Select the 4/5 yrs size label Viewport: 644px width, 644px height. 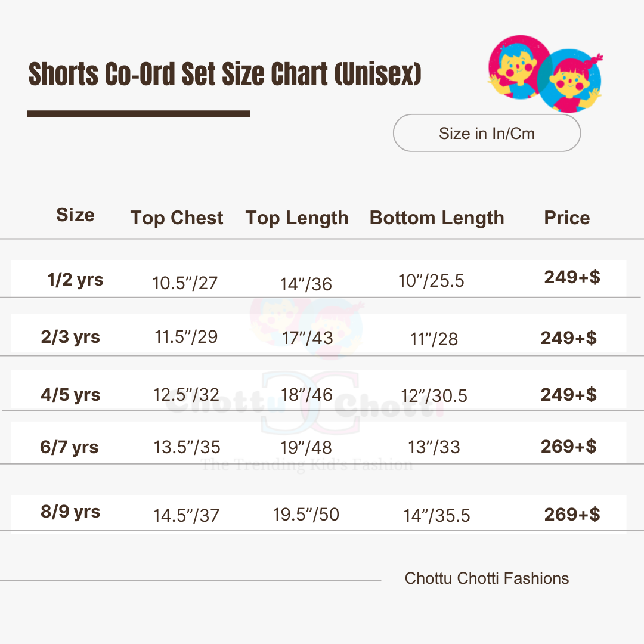point(70,395)
